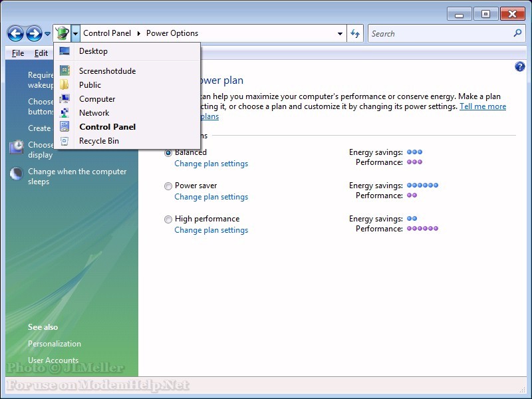532x399 pixels.
Task: Click the Desktop icon in the dropdown
Action: click(x=65, y=51)
